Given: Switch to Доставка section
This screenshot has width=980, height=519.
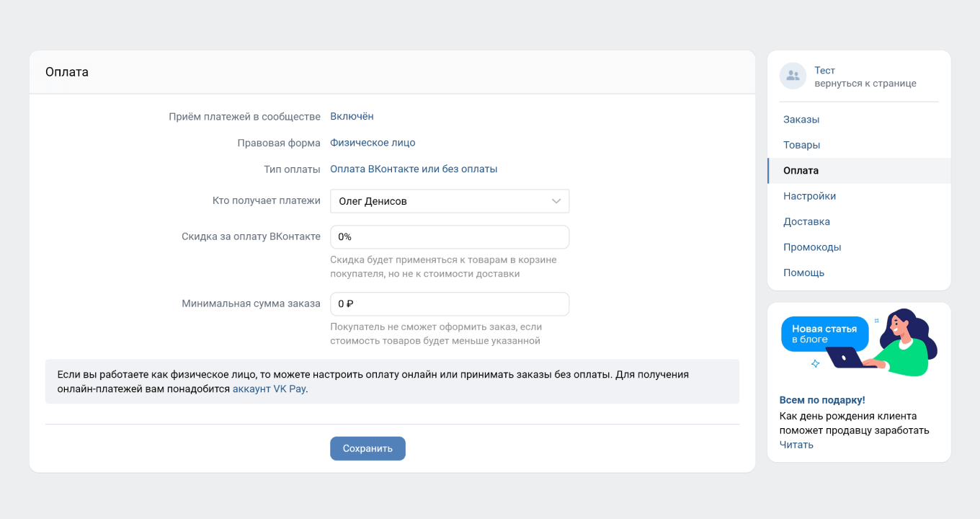Looking at the screenshot, I should click(806, 222).
